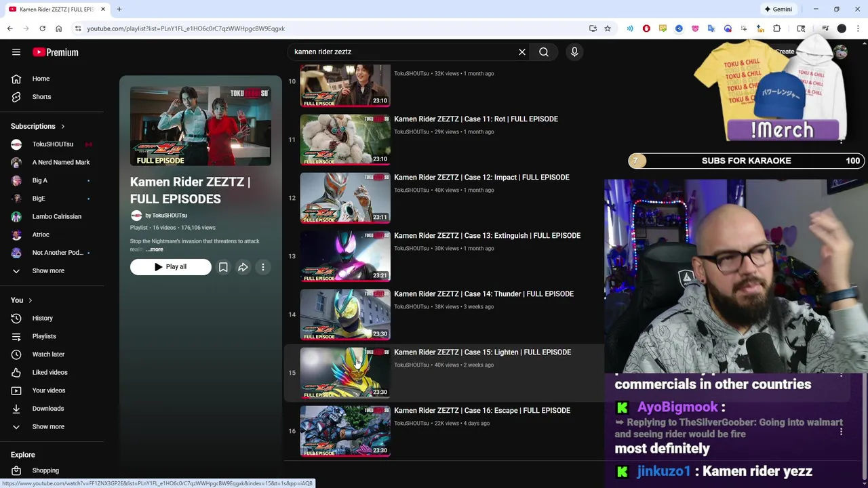Open the Home sidebar item
The width and height of the screenshot is (868, 488).
41,79
